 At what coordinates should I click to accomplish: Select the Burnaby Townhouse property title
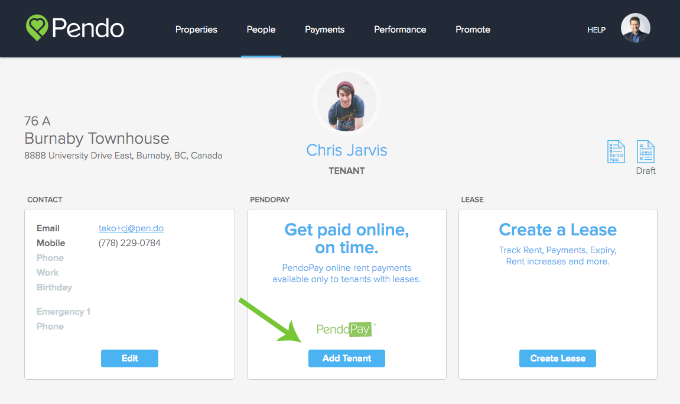97,138
